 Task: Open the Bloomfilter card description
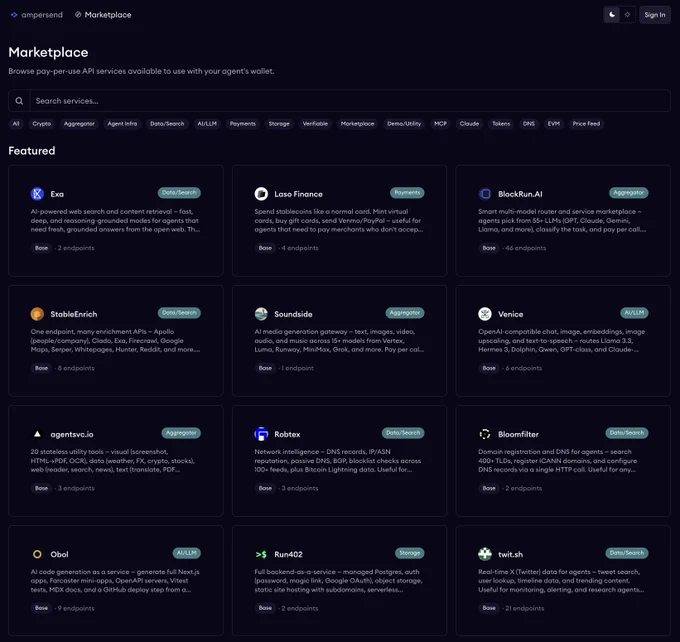pos(558,461)
